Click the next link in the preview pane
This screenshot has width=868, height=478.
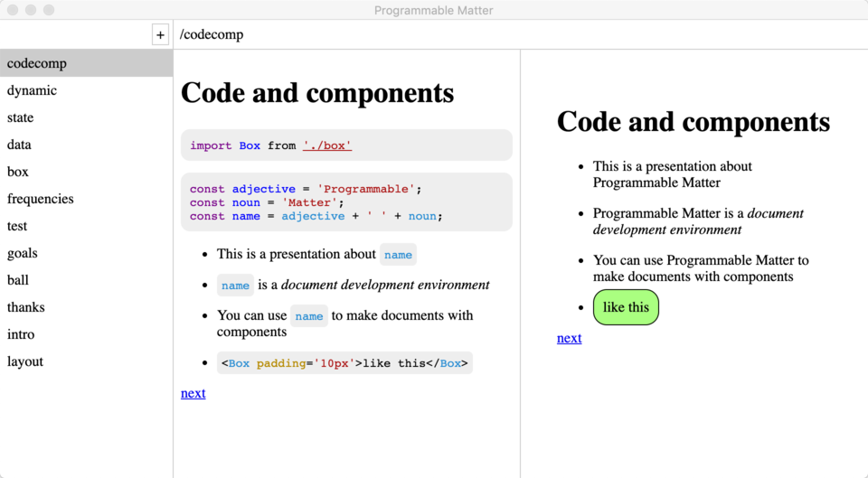point(569,338)
